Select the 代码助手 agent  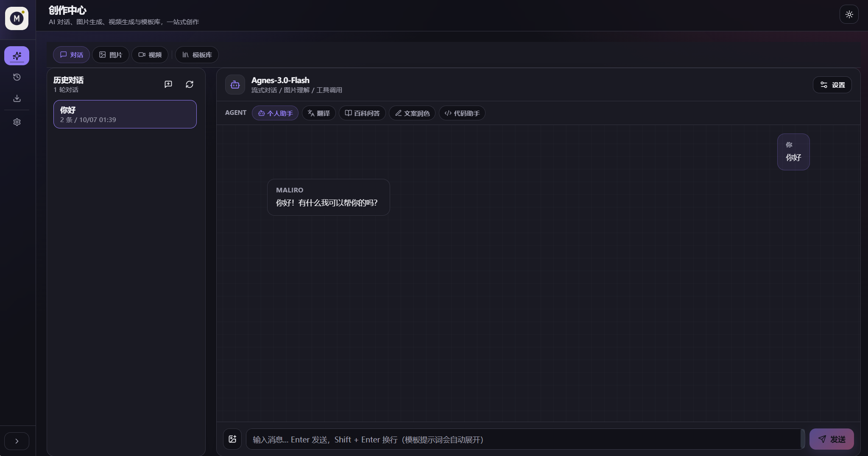tap(462, 113)
